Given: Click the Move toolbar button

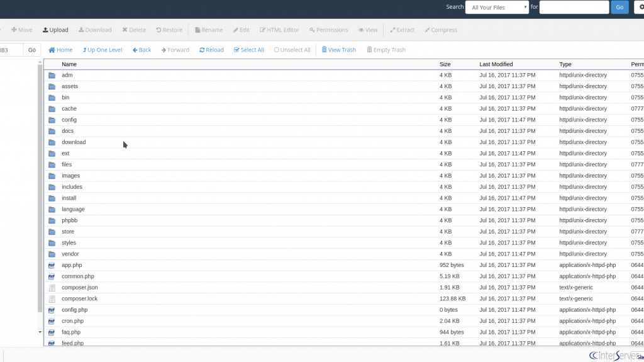Looking at the screenshot, I should (x=22, y=30).
